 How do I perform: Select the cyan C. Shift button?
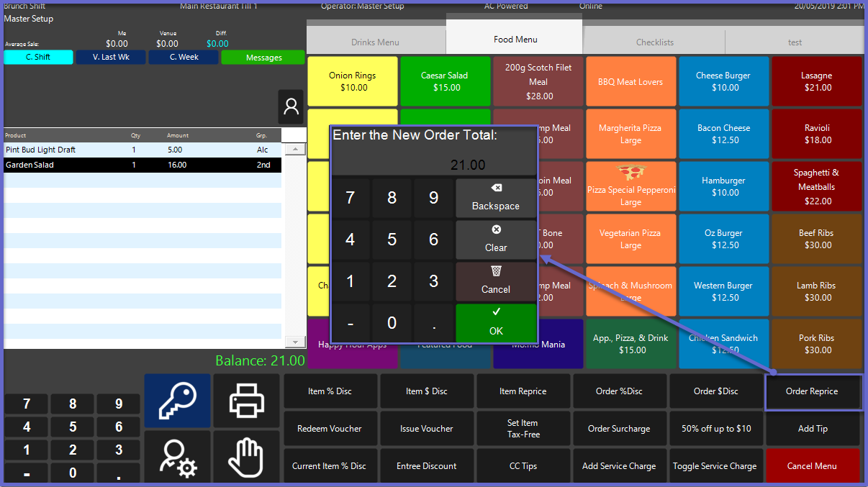pyautogui.click(x=38, y=58)
